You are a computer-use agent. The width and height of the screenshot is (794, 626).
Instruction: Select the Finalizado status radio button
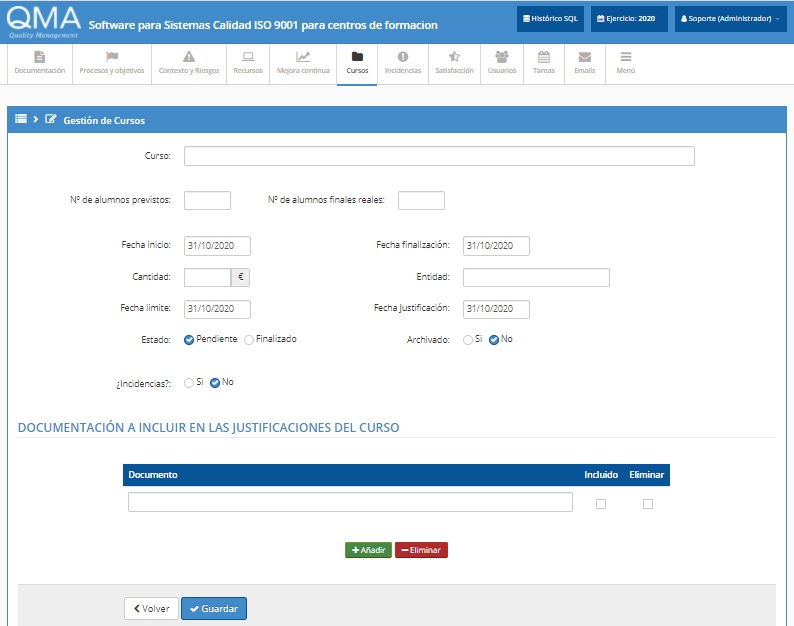(249, 340)
